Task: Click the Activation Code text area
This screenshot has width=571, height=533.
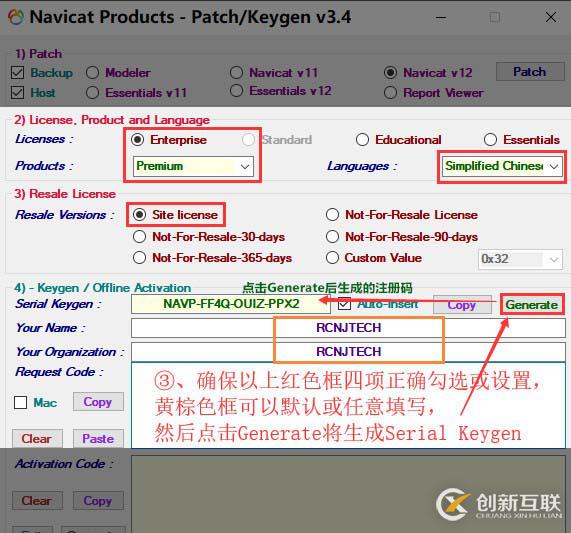Action: point(348,493)
